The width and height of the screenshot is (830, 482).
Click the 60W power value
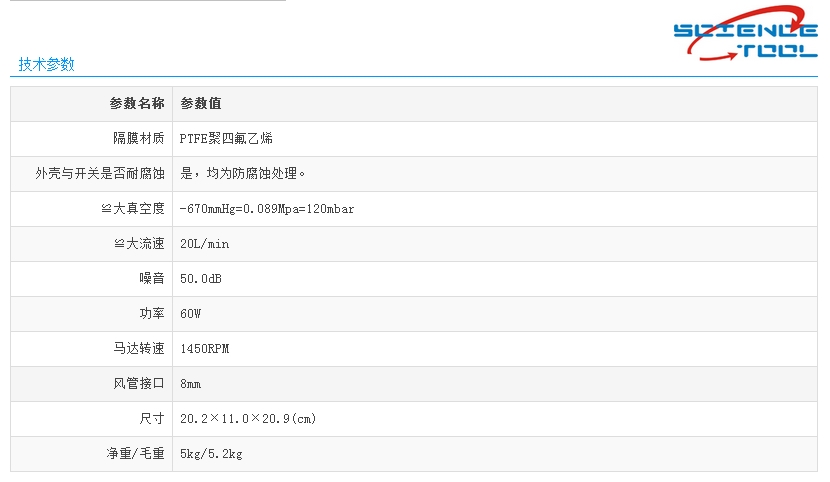tap(191, 314)
